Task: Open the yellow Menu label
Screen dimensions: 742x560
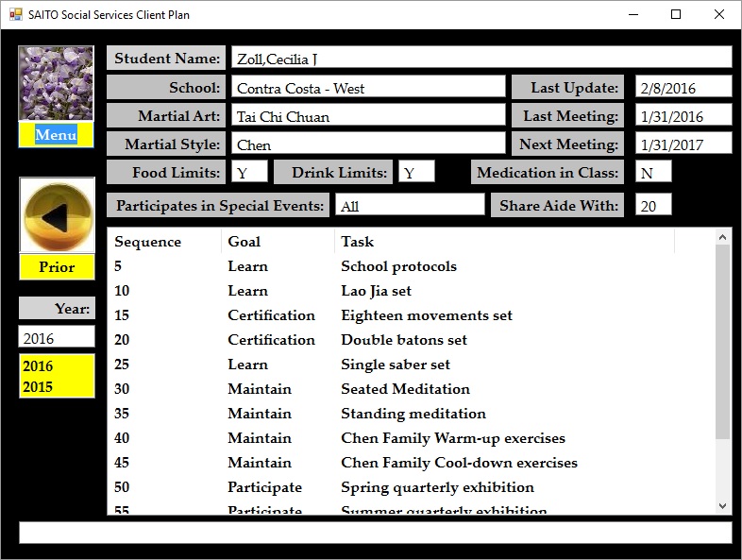Action: [x=56, y=135]
